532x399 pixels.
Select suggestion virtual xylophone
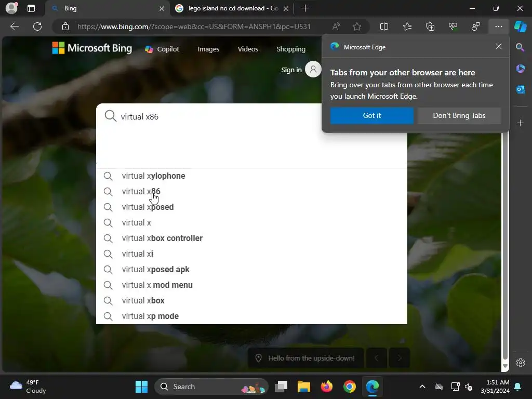point(251,176)
